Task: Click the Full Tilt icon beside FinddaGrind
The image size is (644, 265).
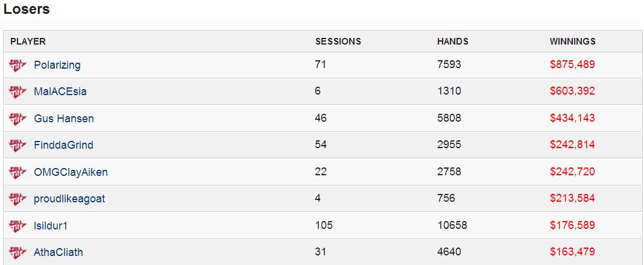Action: (x=17, y=146)
